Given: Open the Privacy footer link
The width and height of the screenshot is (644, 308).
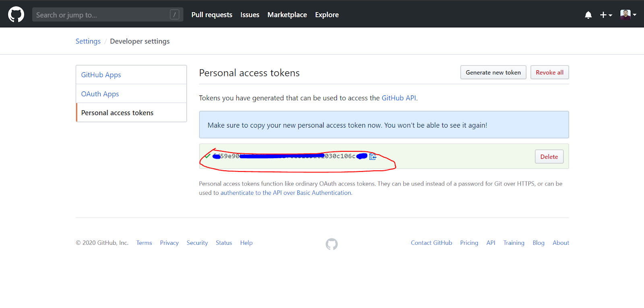Looking at the screenshot, I should pyautogui.click(x=169, y=243).
